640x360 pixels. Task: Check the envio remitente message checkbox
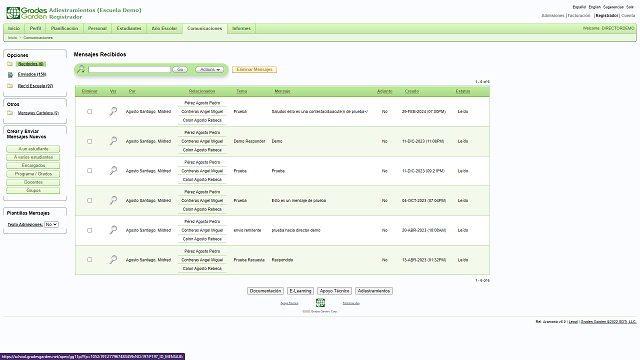tap(89, 230)
